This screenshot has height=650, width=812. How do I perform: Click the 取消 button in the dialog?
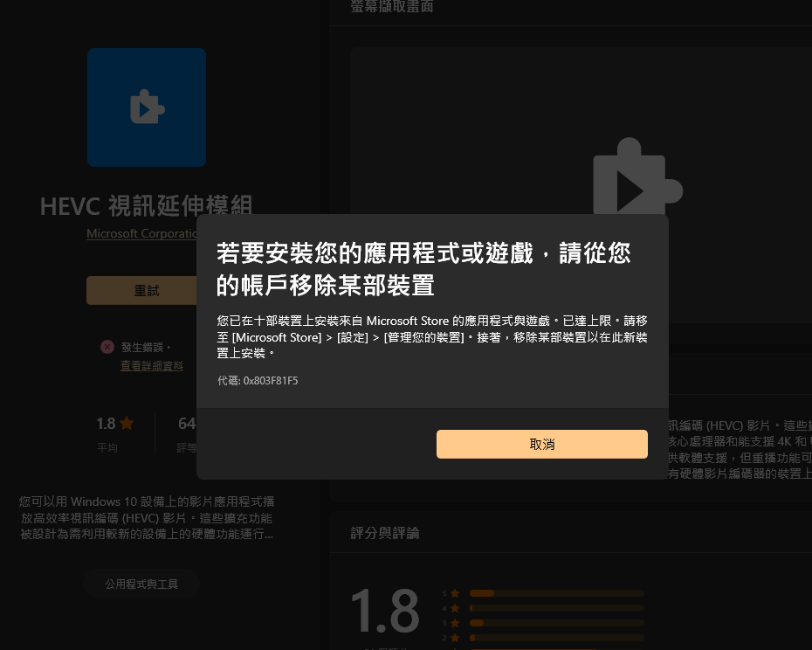click(x=541, y=444)
